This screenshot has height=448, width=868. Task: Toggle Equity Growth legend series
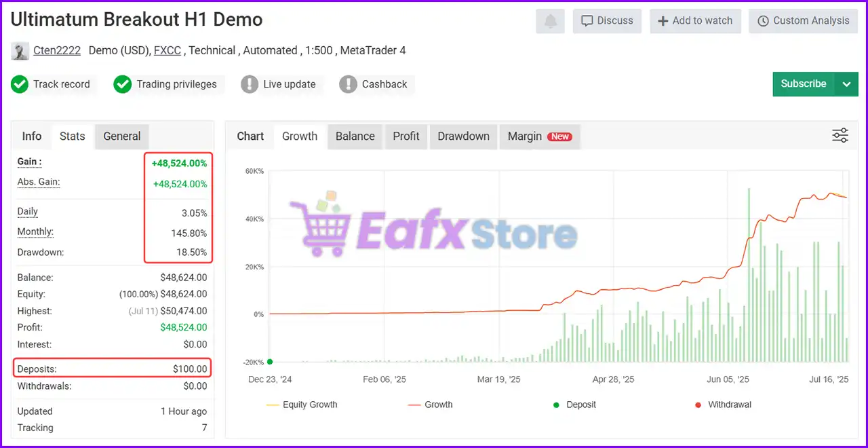(x=302, y=405)
